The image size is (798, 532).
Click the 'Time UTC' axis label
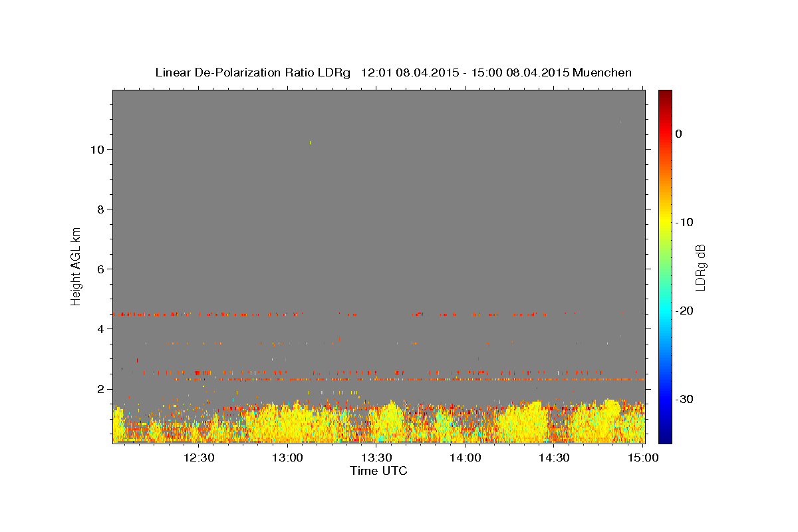pyautogui.click(x=378, y=471)
